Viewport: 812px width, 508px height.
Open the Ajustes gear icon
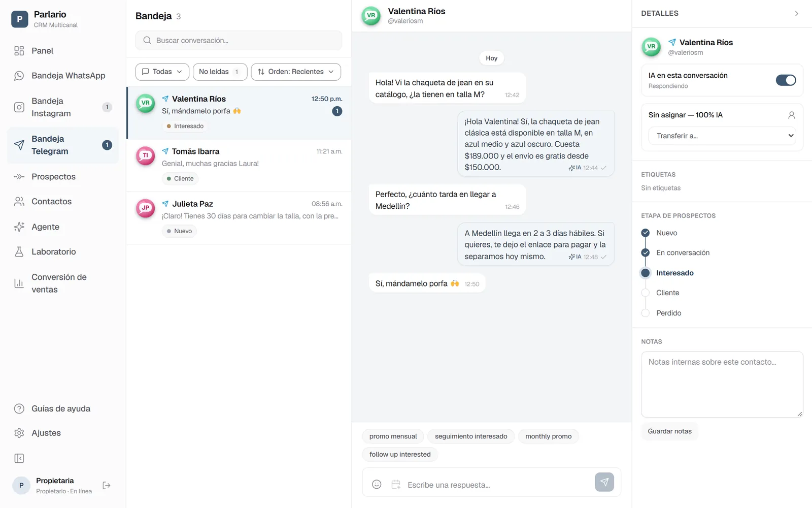[19, 433]
